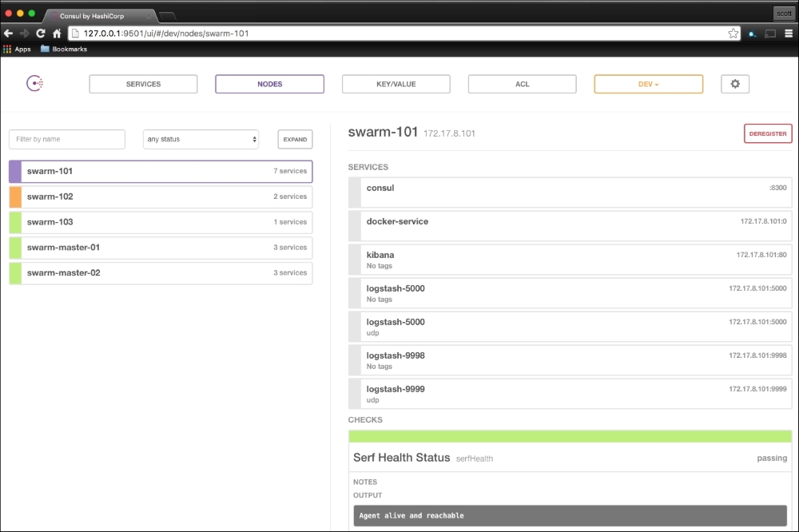799x532 pixels.
Task: Open the settings gear button
Action: pyautogui.click(x=735, y=84)
